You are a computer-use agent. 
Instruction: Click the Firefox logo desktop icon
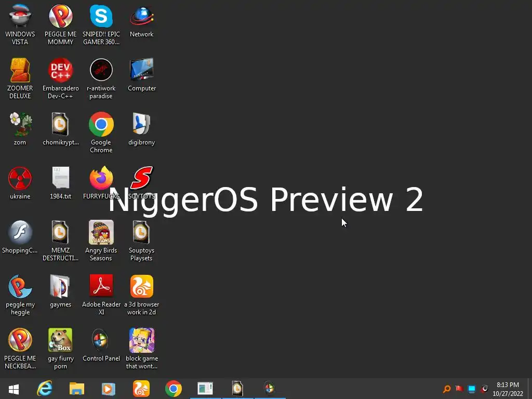(x=101, y=178)
